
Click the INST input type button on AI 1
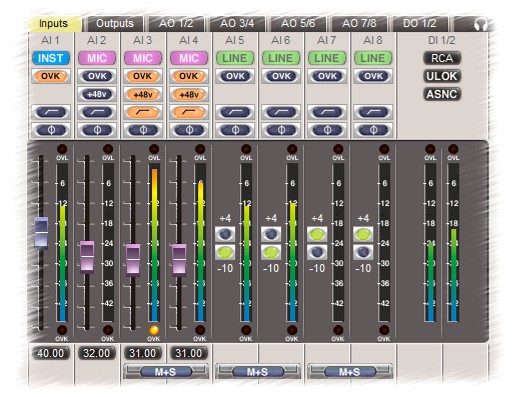(51, 58)
